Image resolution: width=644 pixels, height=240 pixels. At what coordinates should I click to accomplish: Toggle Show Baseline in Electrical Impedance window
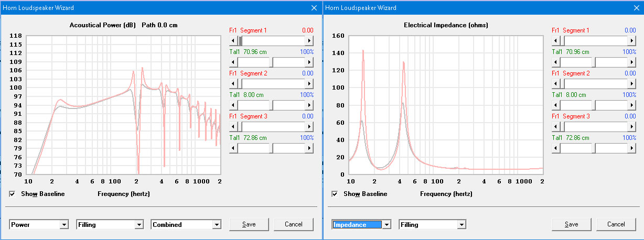[x=335, y=194]
